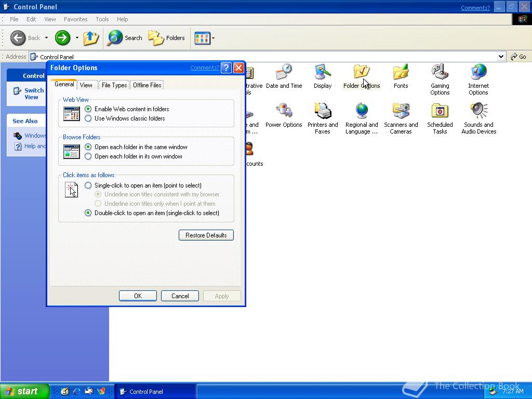Screen dimensions: 532x399
Task: Launch Internet Explorer from quick launch
Action: point(77,391)
